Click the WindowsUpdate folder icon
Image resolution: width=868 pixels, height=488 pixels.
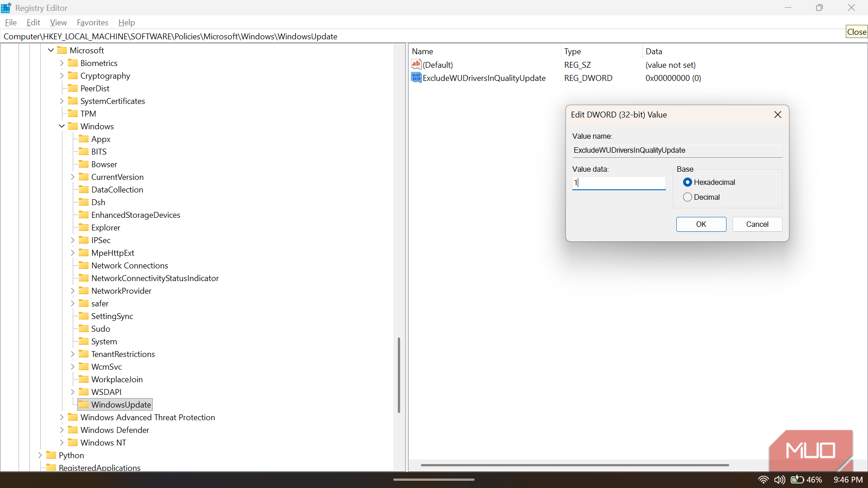tap(84, 404)
